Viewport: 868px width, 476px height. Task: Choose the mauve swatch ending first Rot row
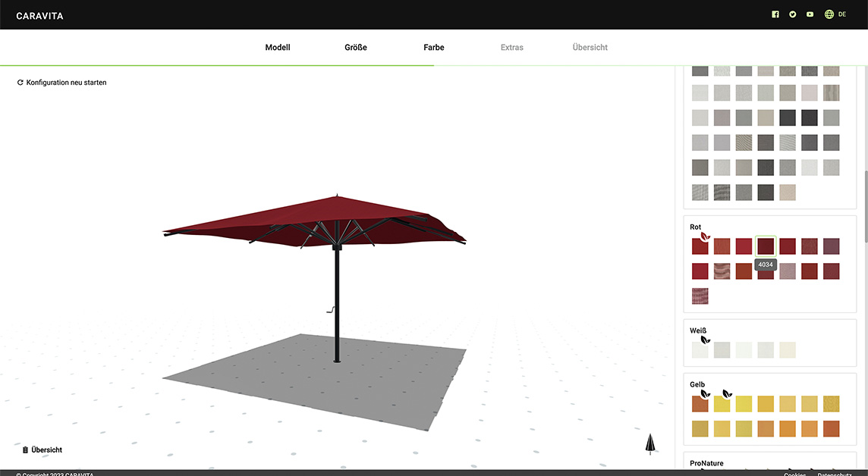coord(832,246)
